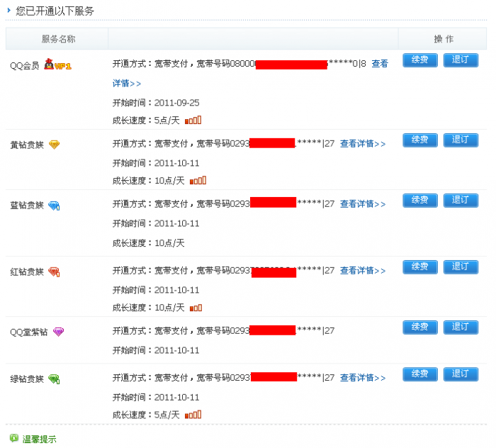Open 查看详情>> link for 绿钻贵族
The height and width of the screenshot is (448, 496).
[363, 378]
